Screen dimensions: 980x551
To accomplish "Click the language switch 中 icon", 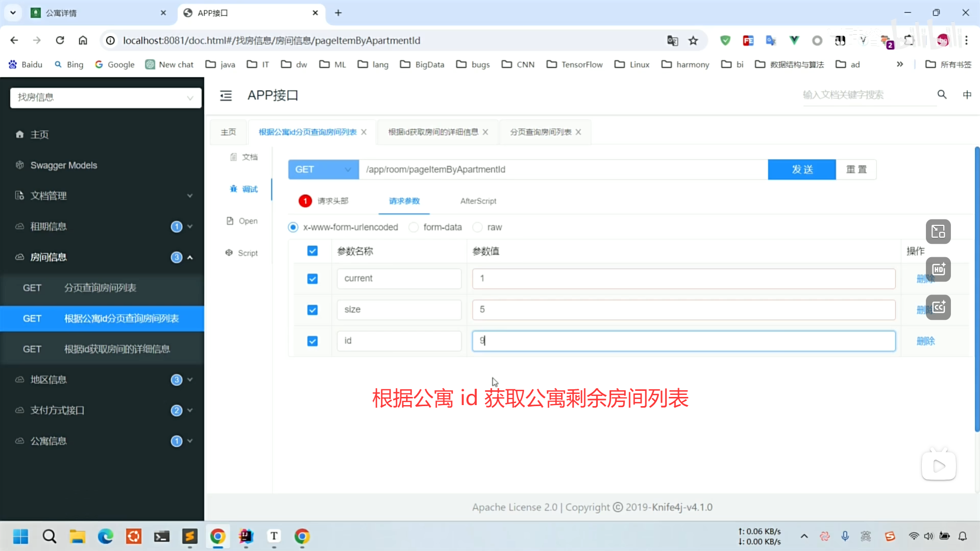I will pyautogui.click(x=967, y=95).
